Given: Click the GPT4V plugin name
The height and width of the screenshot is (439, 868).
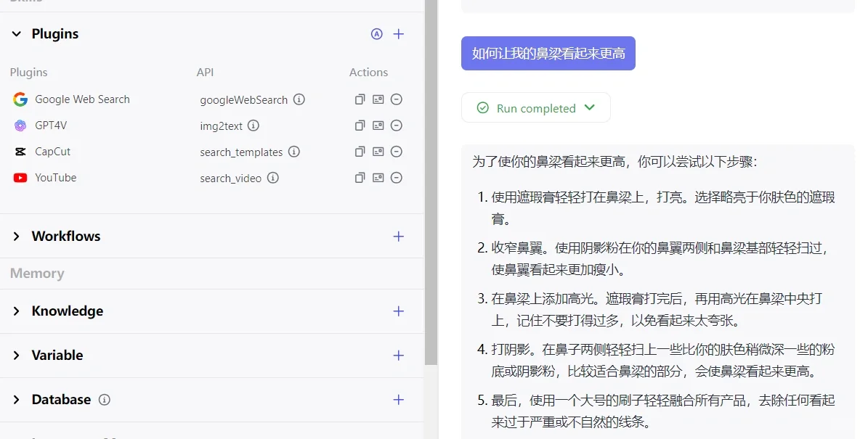Looking at the screenshot, I should (x=51, y=126).
